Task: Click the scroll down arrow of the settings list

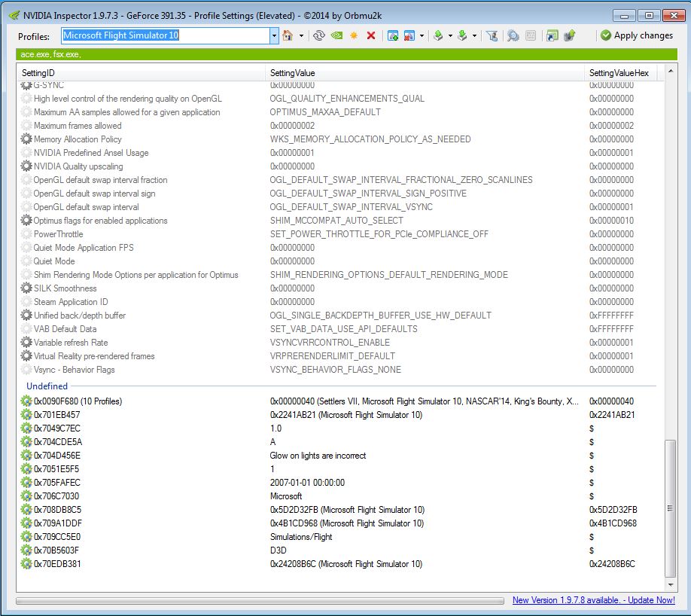Action: pos(670,585)
